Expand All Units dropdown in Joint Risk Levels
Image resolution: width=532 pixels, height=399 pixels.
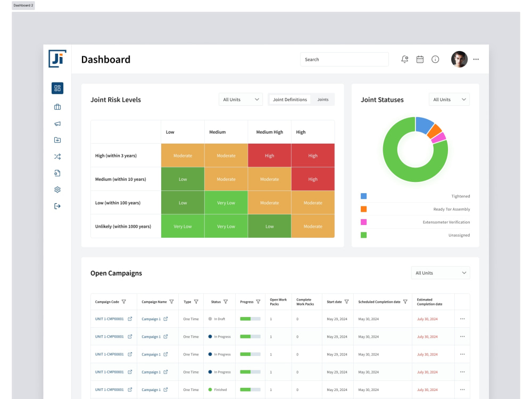pyautogui.click(x=240, y=99)
